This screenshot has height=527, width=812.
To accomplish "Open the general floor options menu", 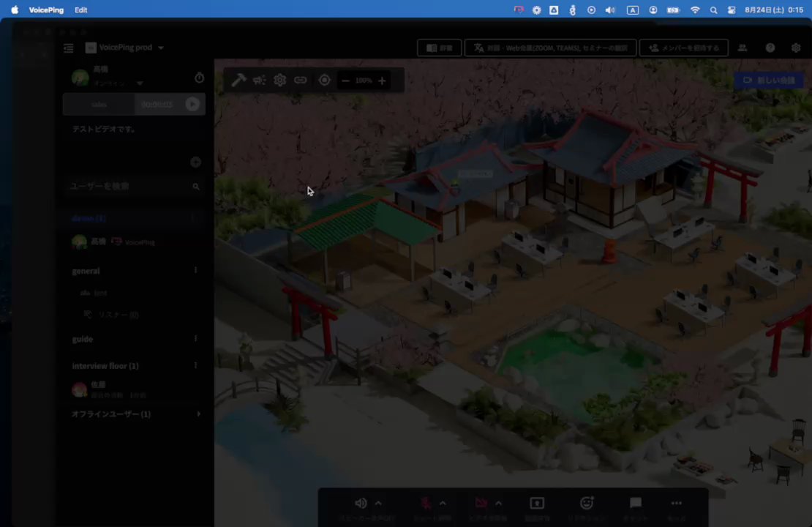I will coord(195,270).
